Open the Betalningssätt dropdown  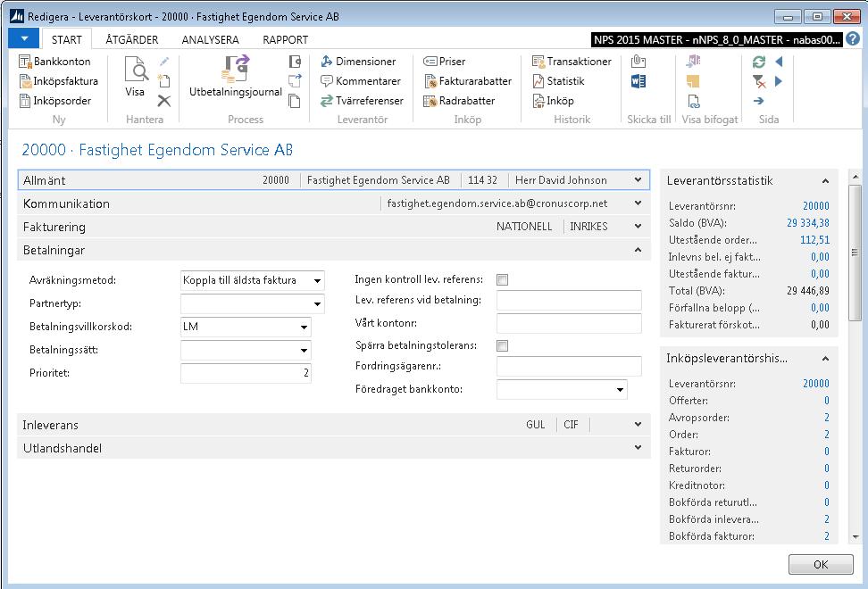click(304, 351)
